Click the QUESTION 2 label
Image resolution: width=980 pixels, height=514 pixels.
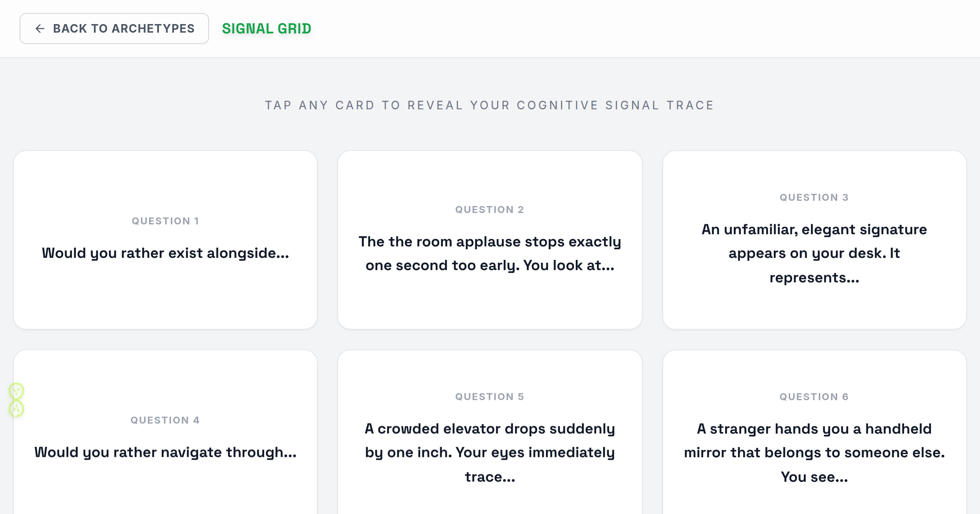(x=490, y=210)
